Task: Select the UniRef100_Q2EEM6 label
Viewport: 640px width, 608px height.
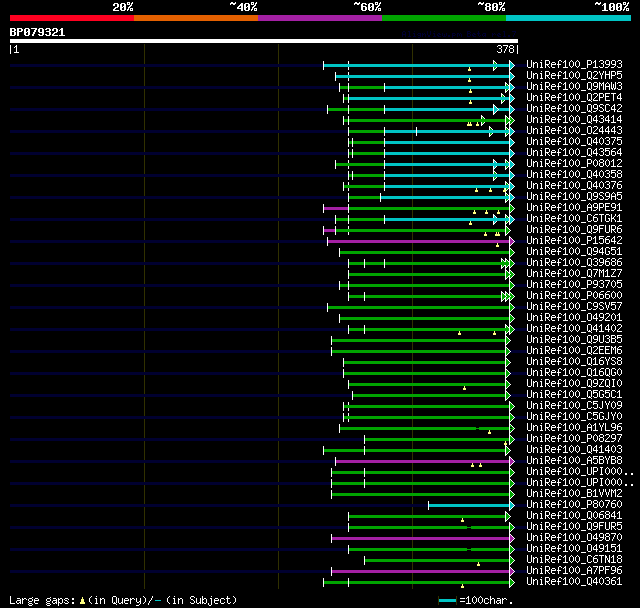Action: coord(574,351)
